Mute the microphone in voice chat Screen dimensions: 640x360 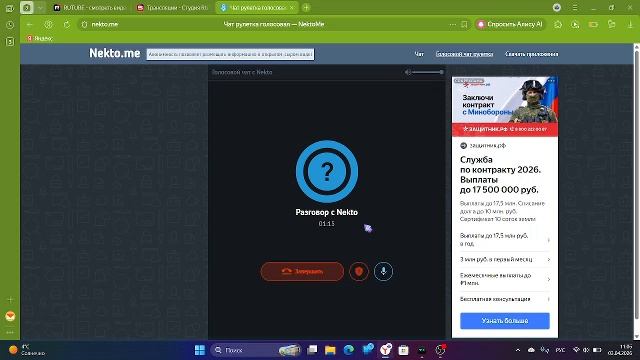(383, 271)
